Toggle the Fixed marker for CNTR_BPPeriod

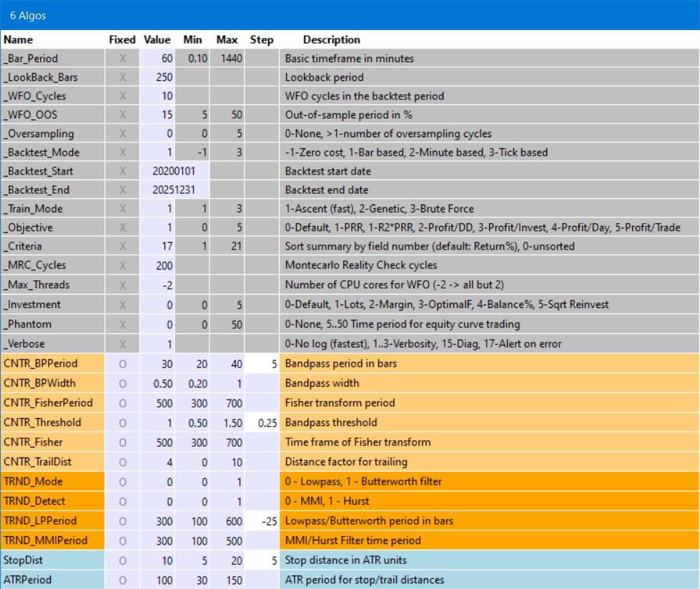[122, 363]
